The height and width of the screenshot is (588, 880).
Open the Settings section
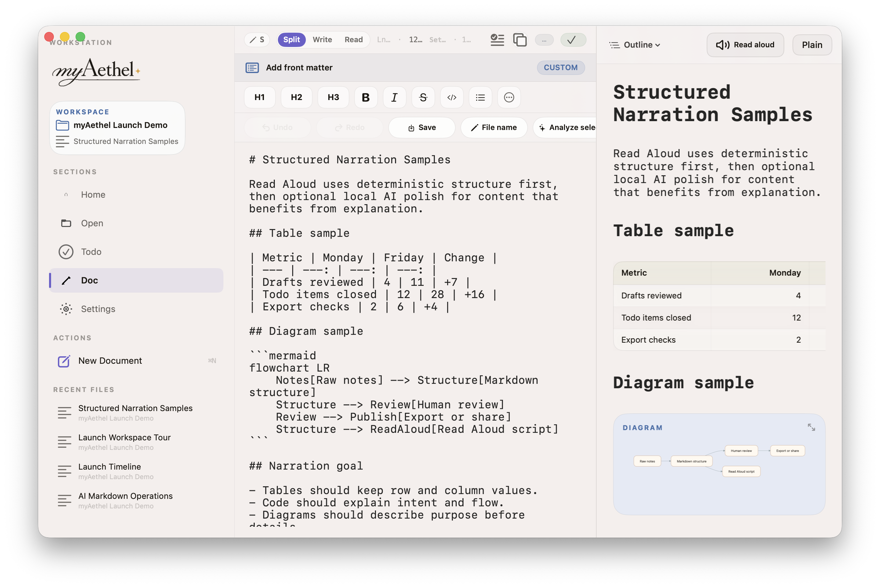click(136, 309)
